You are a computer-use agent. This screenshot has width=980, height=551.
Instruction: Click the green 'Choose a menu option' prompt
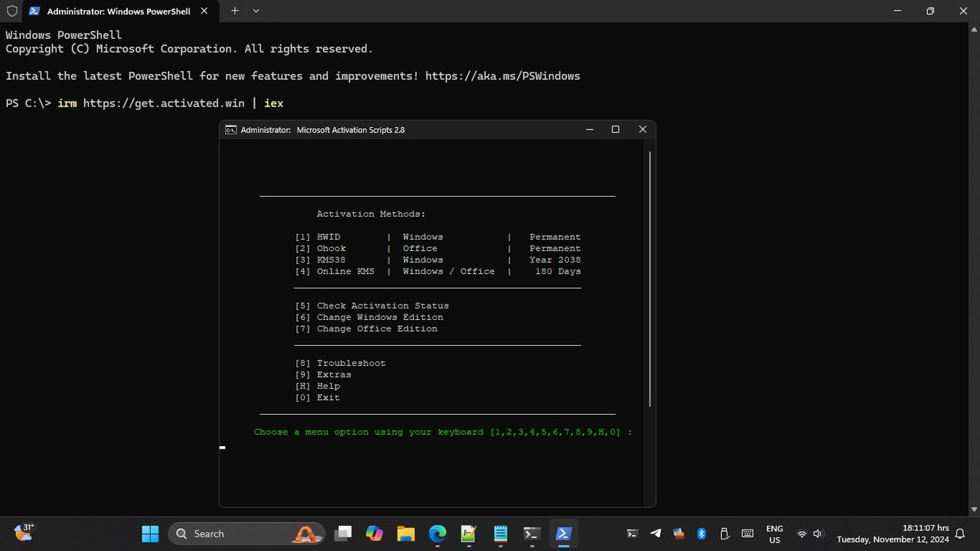[443, 432]
